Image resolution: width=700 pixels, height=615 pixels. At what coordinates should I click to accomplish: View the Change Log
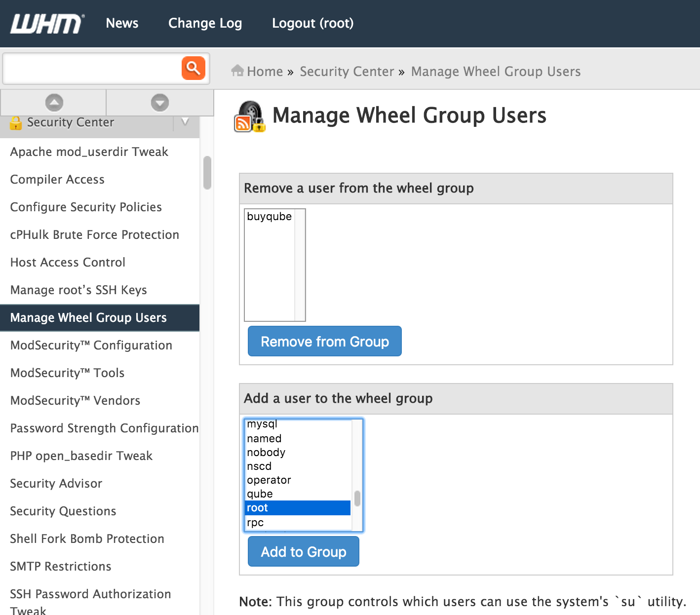tap(205, 23)
